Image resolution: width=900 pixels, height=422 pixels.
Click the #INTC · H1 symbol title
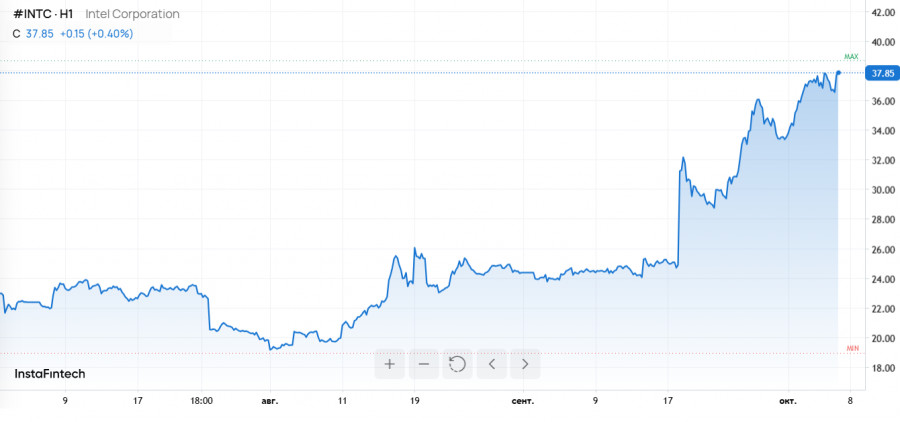click(42, 15)
